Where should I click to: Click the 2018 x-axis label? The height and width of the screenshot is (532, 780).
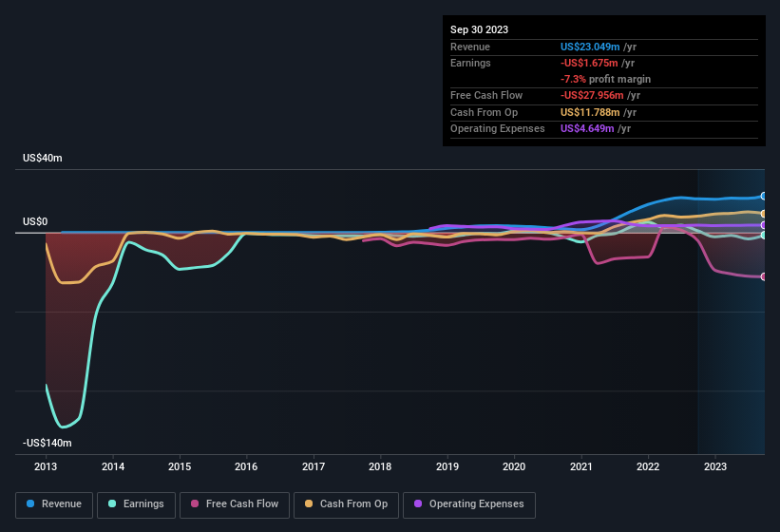point(380,466)
